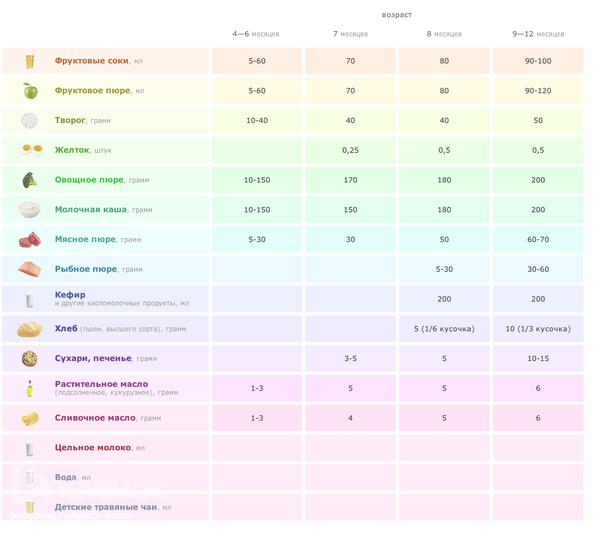Click the cottage cheese bowl icon
Viewport: 600px width, 533px height.
[29, 121]
